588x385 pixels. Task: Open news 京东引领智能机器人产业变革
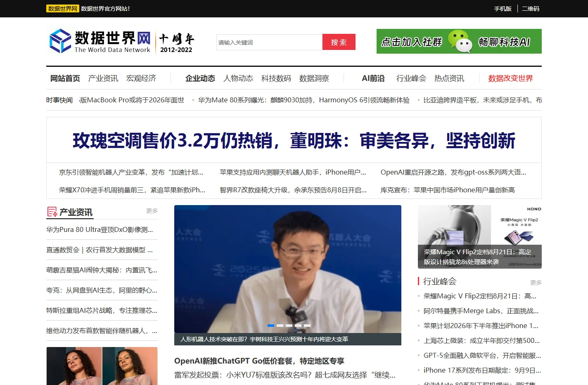tap(131, 172)
